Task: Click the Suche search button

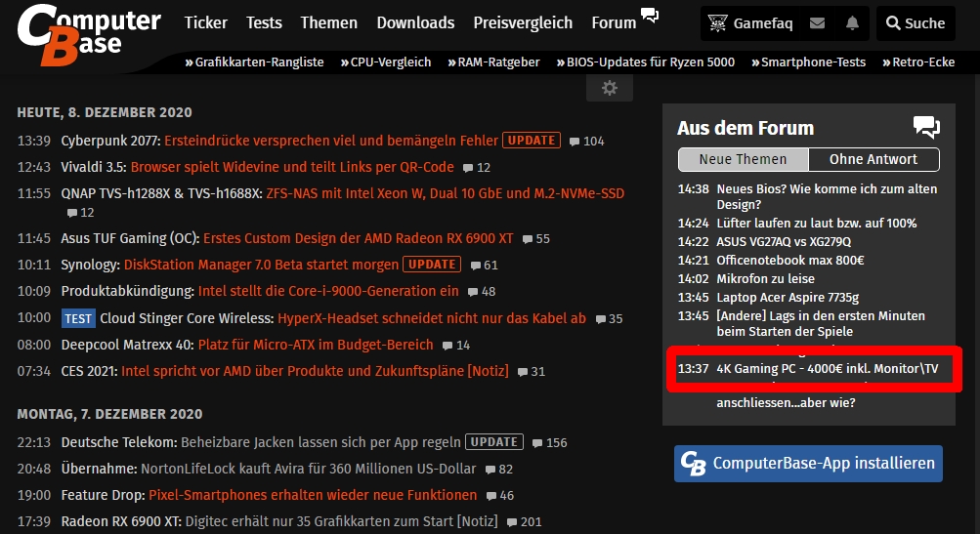Action: (x=916, y=23)
